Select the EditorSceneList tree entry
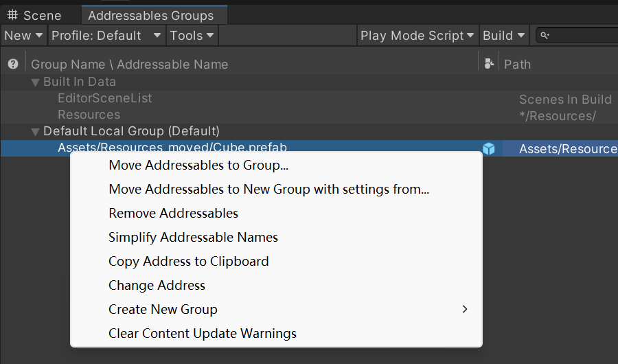This screenshot has width=618, height=364. click(x=104, y=98)
